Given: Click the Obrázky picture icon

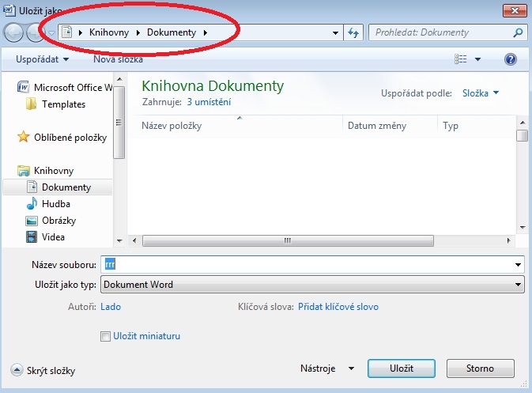Looking at the screenshot, I should (32, 221).
